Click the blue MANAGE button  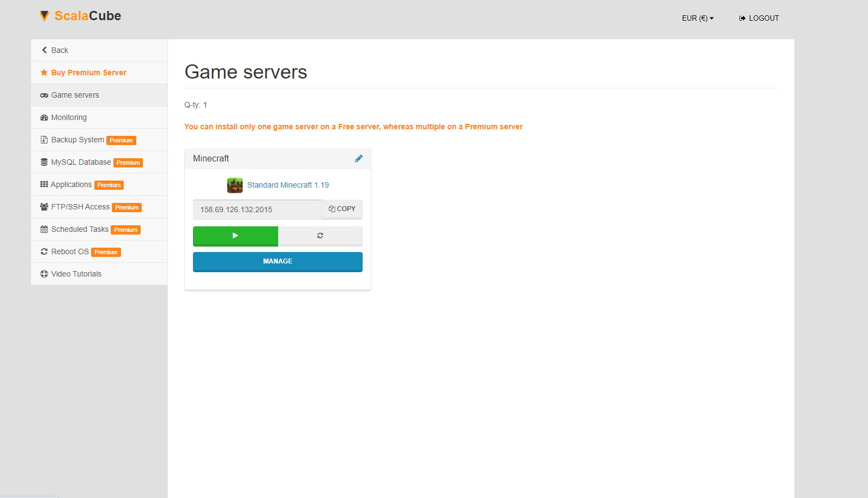click(x=278, y=261)
